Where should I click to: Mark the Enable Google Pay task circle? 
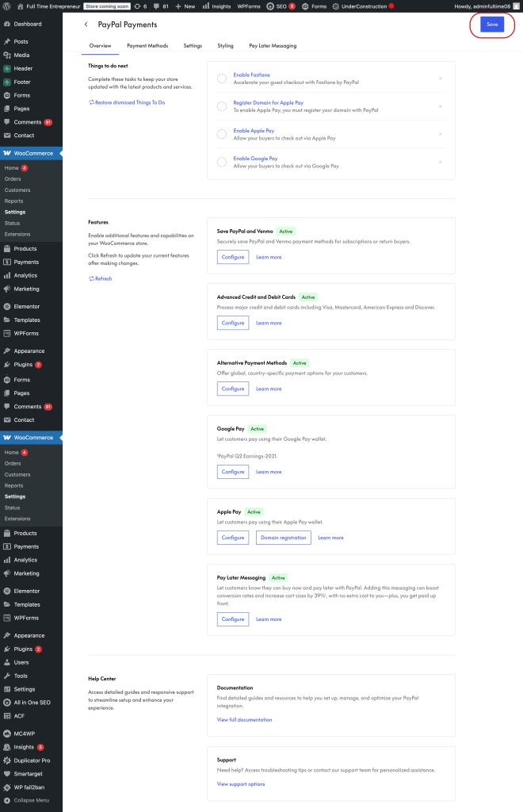point(221,163)
